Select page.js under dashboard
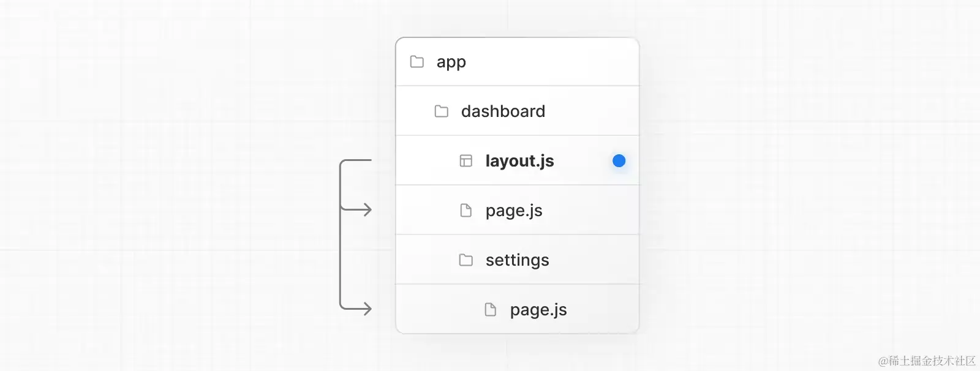 [x=514, y=211]
